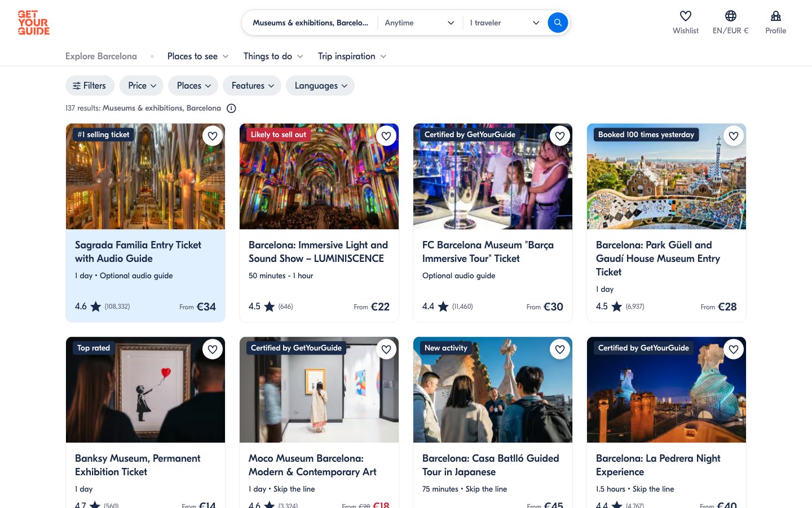Open the Things to do menu
812x508 pixels.
coord(273,56)
